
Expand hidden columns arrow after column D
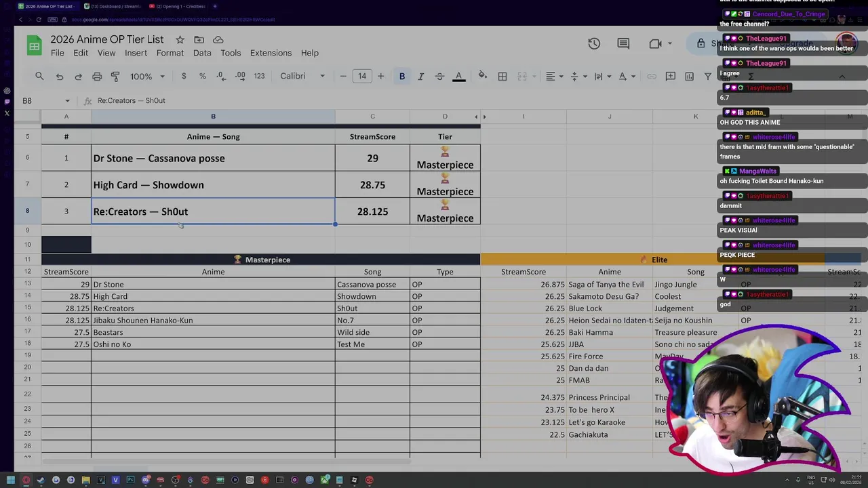[484, 117]
